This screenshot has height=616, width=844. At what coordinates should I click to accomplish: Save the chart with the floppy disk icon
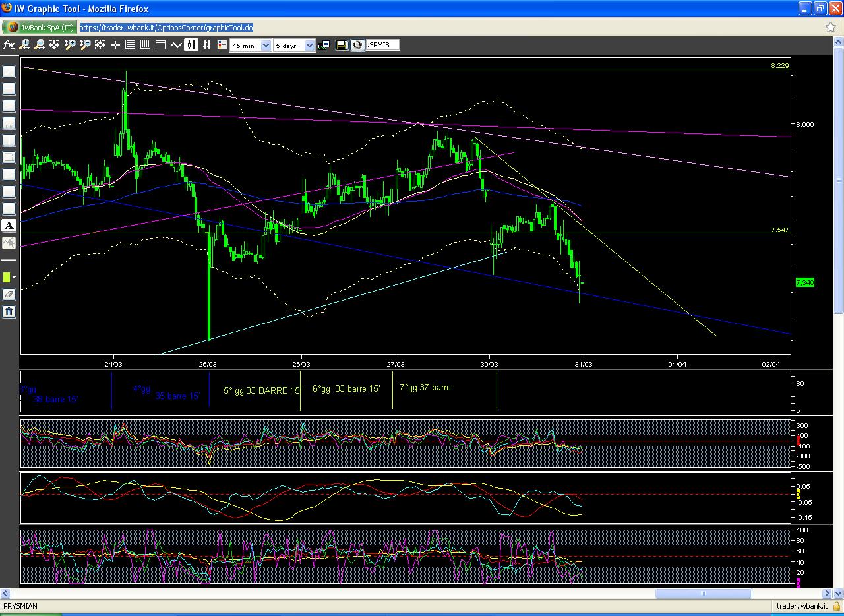click(342, 45)
